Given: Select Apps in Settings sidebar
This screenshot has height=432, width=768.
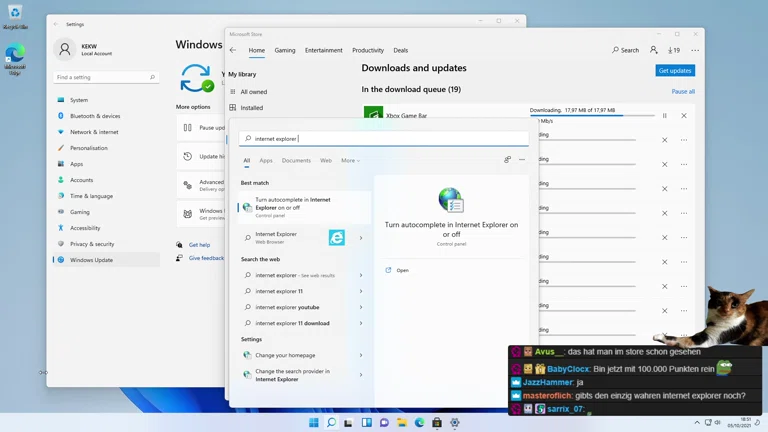Looking at the screenshot, I should coord(106,164).
